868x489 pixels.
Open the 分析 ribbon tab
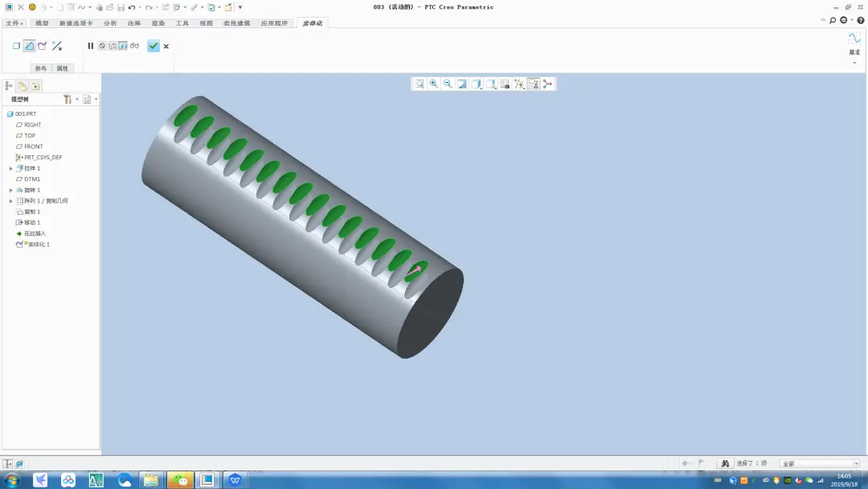[110, 23]
